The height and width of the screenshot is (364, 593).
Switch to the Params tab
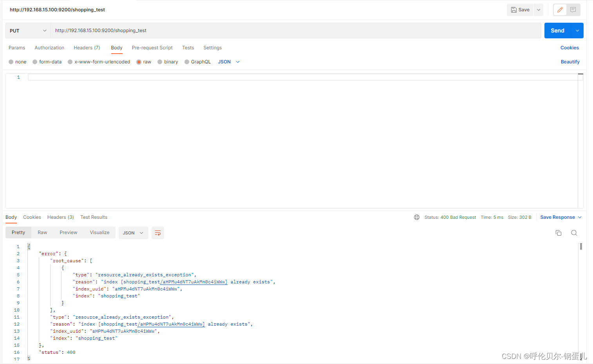click(x=17, y=48)
